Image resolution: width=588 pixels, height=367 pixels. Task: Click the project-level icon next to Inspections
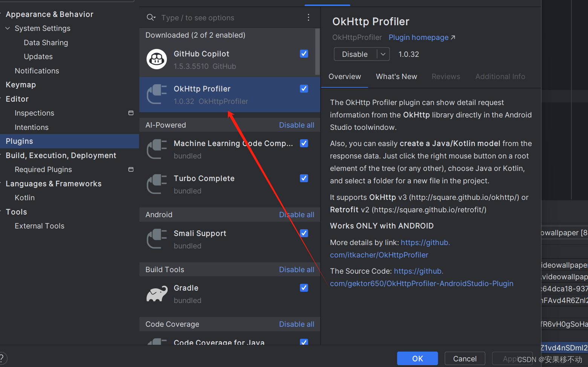131,113
